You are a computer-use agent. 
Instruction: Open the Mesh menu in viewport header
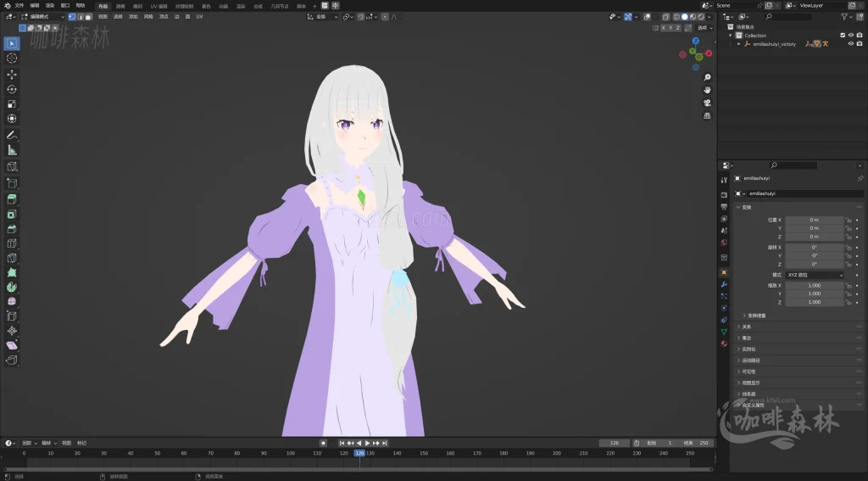coord(148,17)
